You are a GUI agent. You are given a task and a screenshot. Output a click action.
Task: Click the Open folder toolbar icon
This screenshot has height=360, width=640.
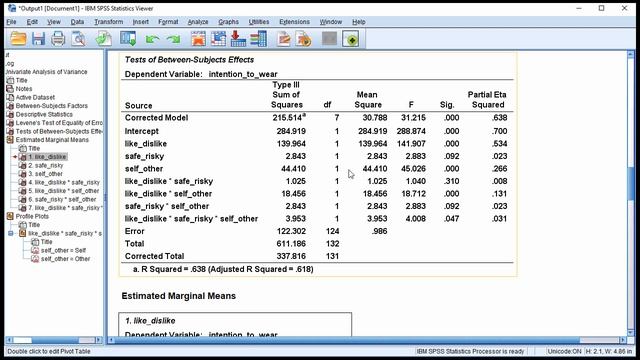pos(18,39)
